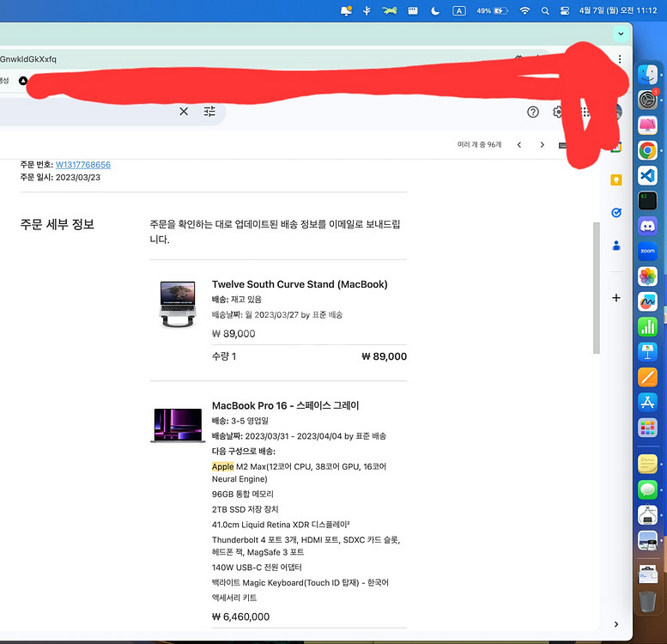Toggle Focus moon icon in menu bar
The image size is (667, 644).
434,10
